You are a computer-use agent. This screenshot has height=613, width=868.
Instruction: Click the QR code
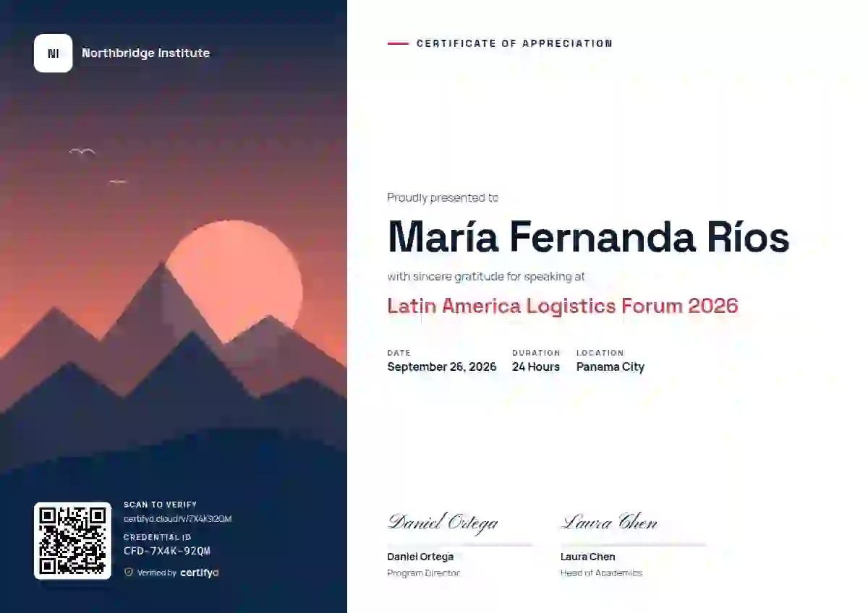[x=72, y=541]
